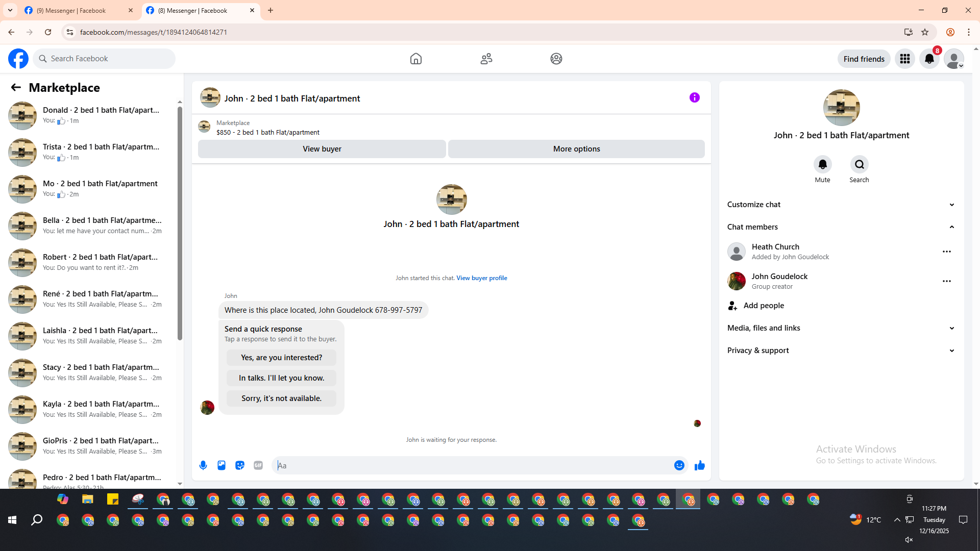
Task: Open the René conversation
Action: pos(89,299)
